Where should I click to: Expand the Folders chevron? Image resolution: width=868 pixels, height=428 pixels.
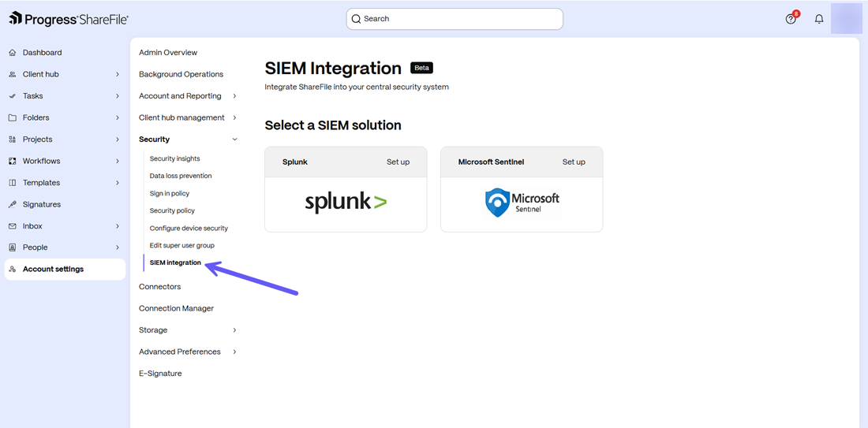click(118, 117)
